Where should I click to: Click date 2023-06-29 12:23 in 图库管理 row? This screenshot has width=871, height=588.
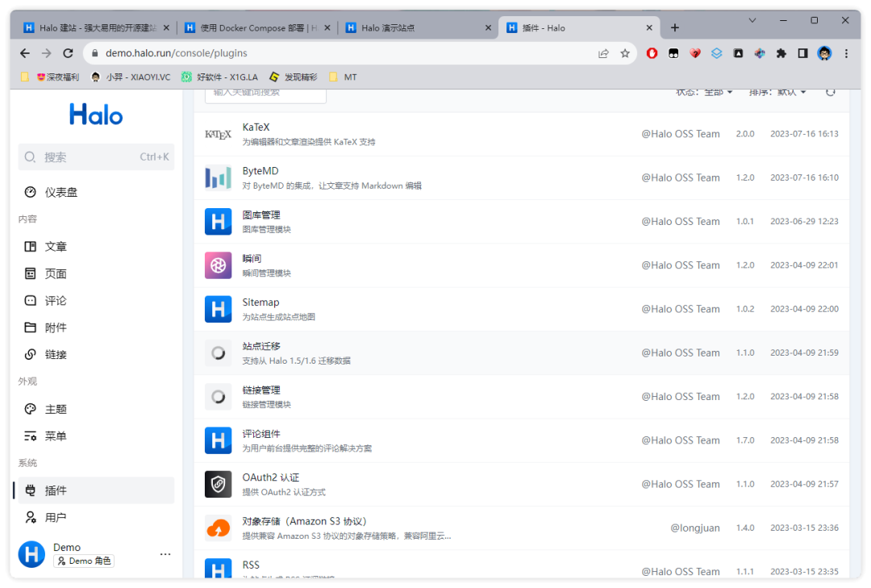pyautogui.click(x=804, y=222)
